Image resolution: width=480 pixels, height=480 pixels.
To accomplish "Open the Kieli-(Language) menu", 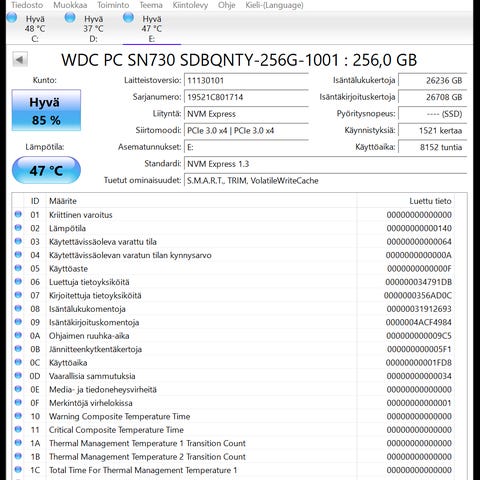I will tap(274, 5).
